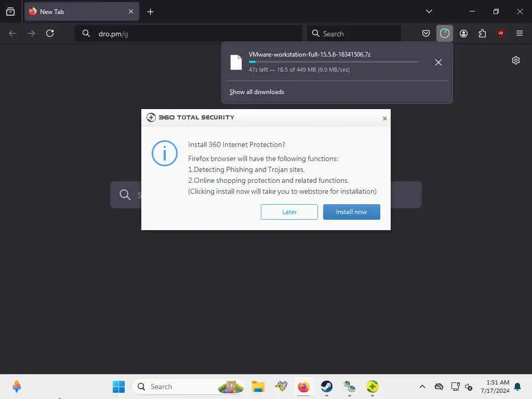Viewport: 532px width, 399px height.
Task: Open a new tab with plus button
Action: pyautogui.click(x=150, y=12)
